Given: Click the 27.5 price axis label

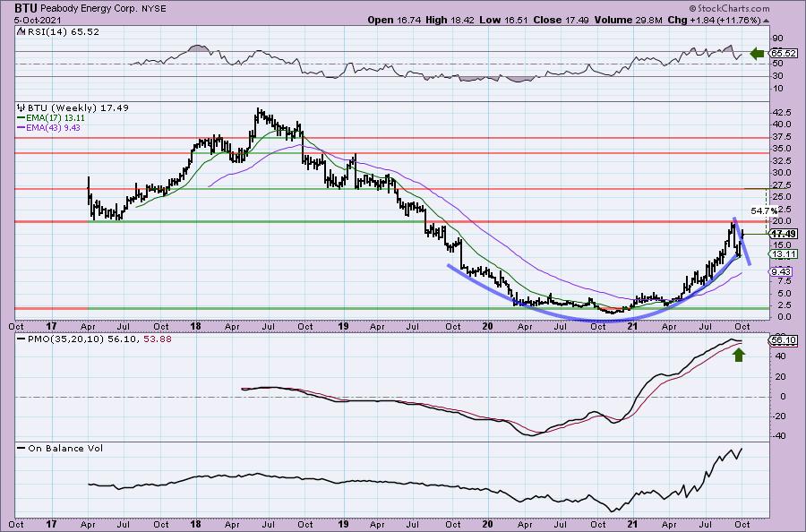Looking at the screenshot, I should (781, 185).
